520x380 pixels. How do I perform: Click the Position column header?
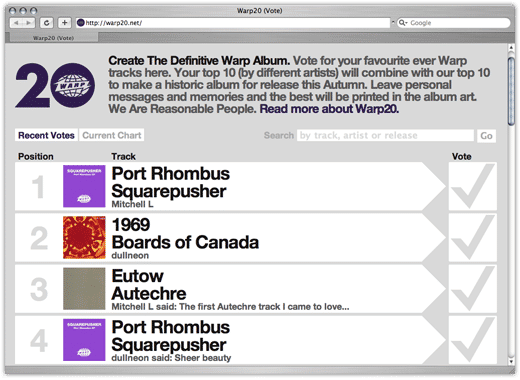[36, 156]
